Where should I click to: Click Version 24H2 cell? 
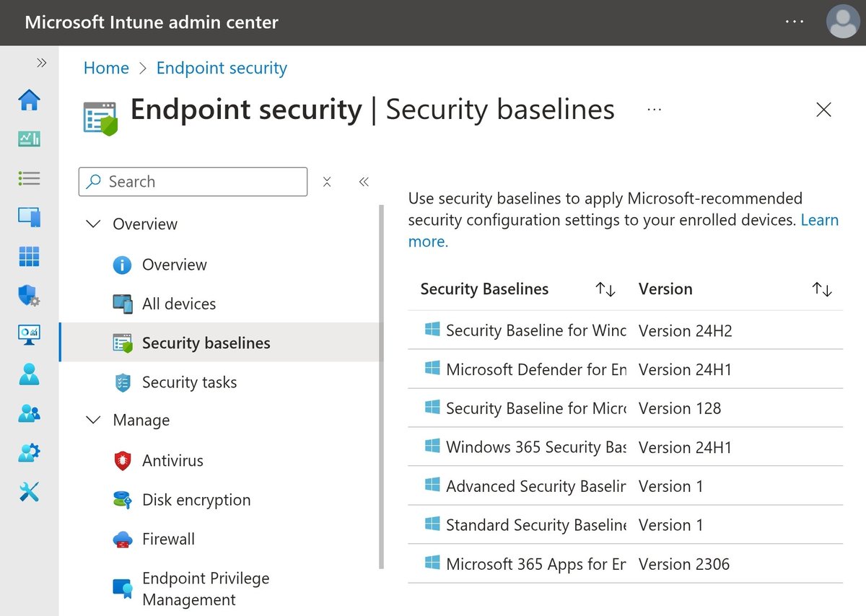685,330
